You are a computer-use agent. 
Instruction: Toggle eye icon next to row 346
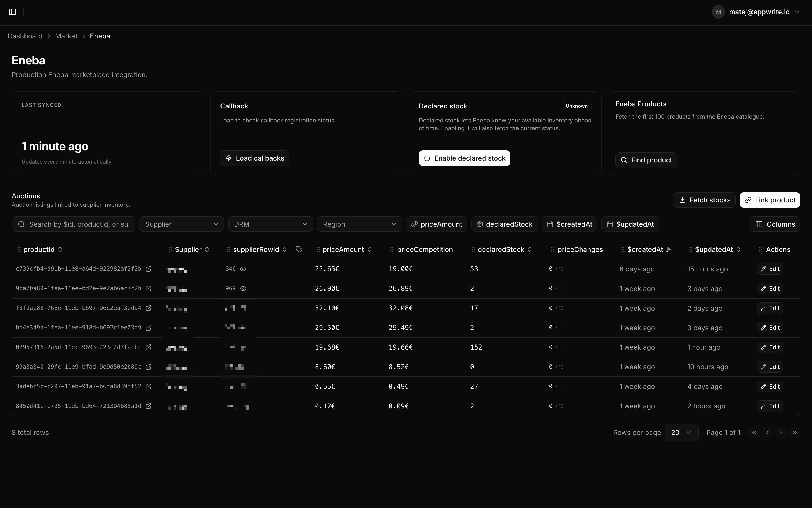243,269
